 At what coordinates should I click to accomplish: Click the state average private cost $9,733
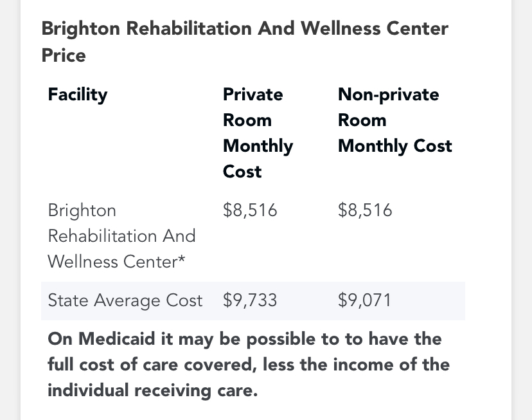tap(250, 300)
